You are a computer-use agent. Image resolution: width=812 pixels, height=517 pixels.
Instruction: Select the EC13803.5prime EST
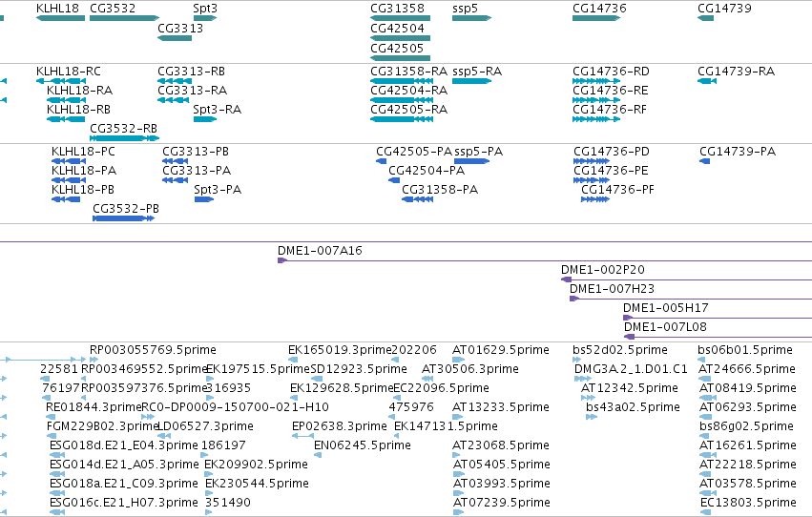tap(705, 513)
